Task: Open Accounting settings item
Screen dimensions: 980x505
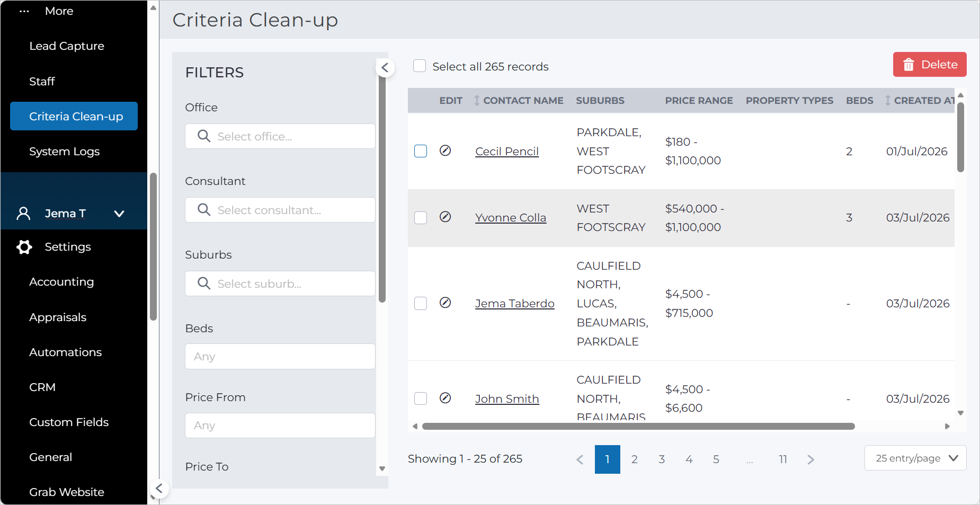Action: click(61, 282)
